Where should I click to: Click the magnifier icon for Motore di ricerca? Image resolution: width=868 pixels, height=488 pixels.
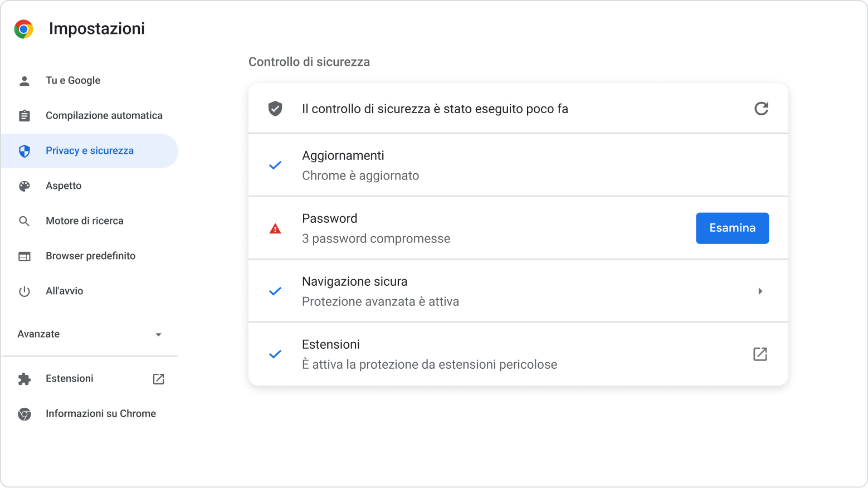coord(25,221)
